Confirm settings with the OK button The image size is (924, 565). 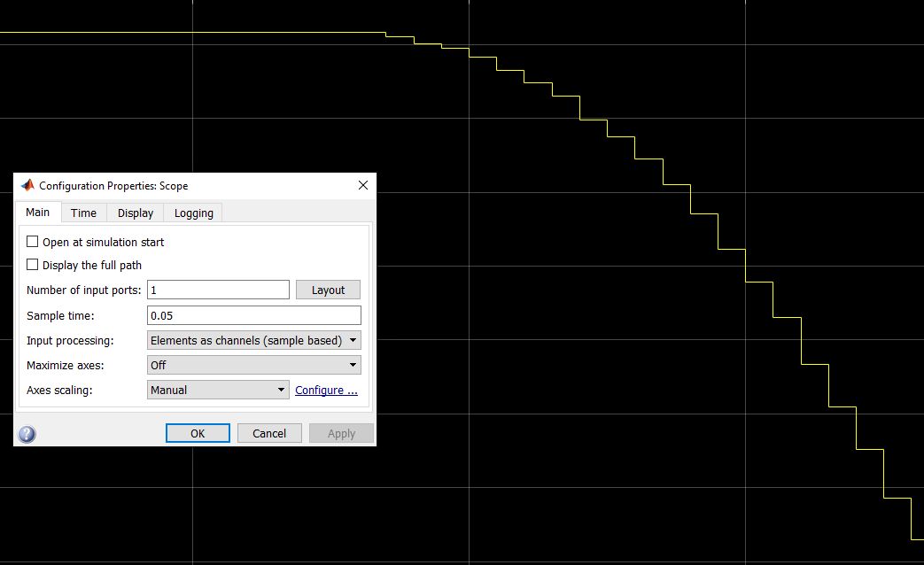point(198,433)
